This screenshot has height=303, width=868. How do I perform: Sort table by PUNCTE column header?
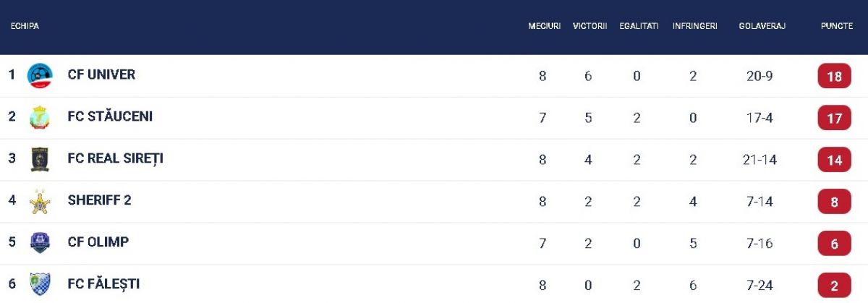836,26
